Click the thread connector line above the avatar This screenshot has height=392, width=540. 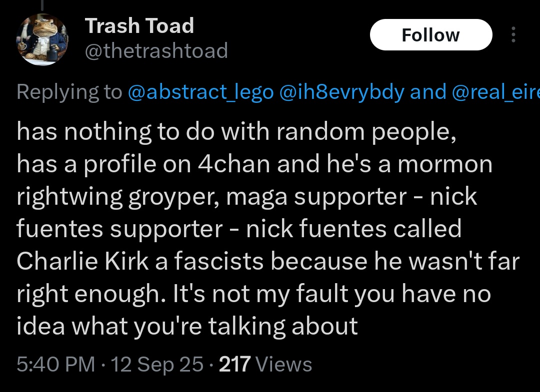(42, 5)
